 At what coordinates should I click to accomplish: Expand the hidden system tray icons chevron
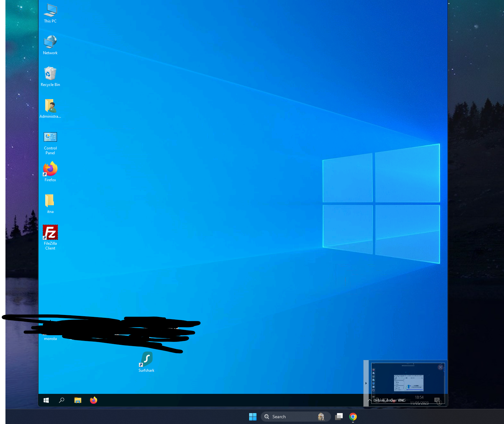369,400
